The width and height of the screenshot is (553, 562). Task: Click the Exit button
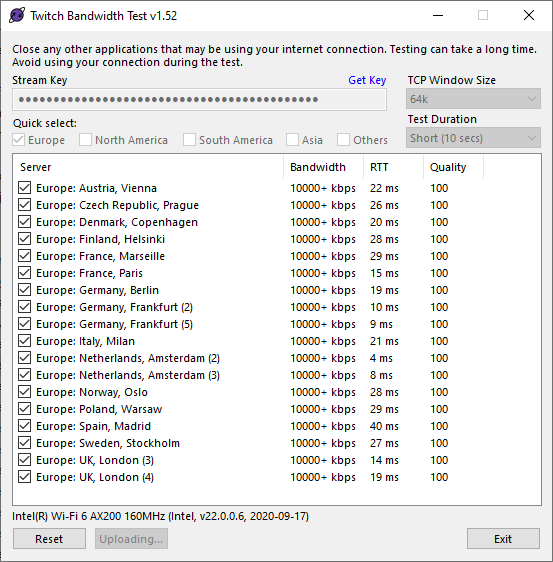point(503,539)
